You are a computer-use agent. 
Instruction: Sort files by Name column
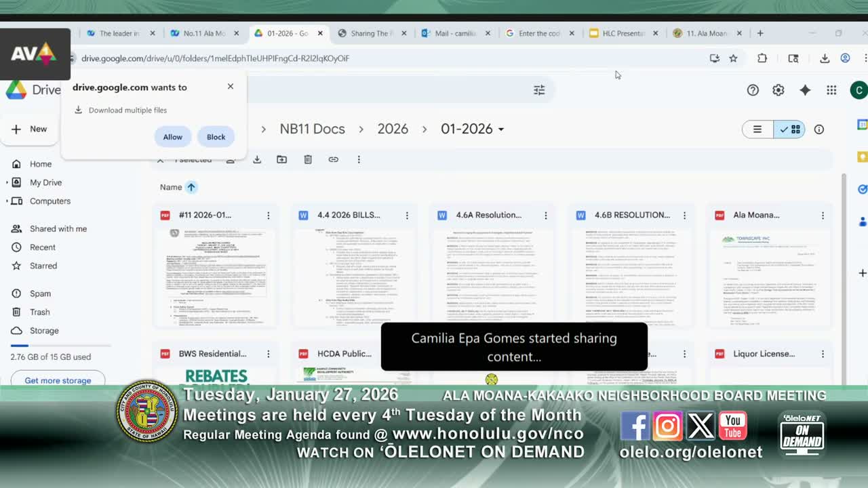point(171,187)
